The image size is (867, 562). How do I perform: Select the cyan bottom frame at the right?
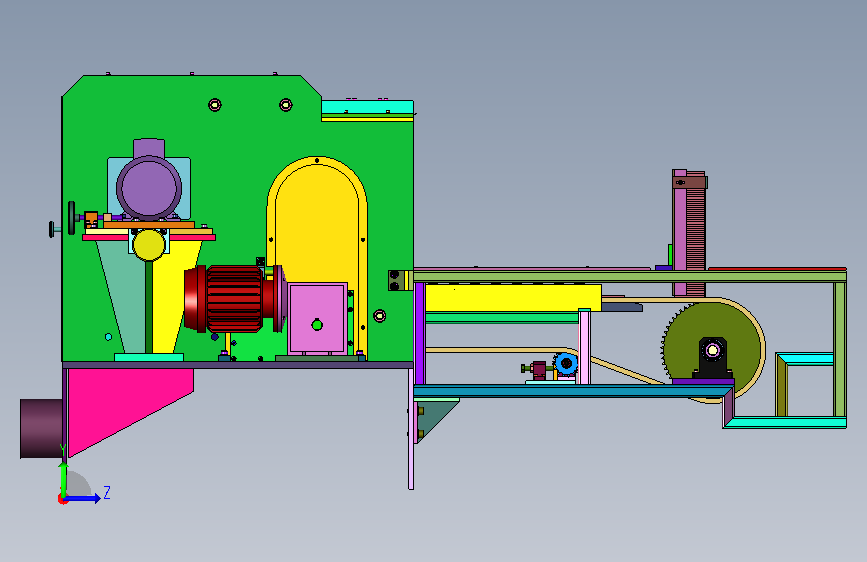(x=785, y=423)
